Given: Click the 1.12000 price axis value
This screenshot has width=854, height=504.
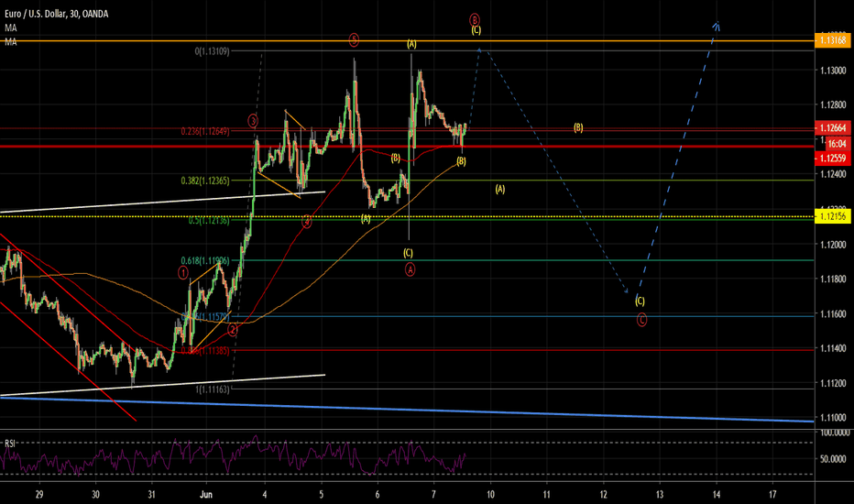Looking at the screenshot, I should tap(833, 245).
